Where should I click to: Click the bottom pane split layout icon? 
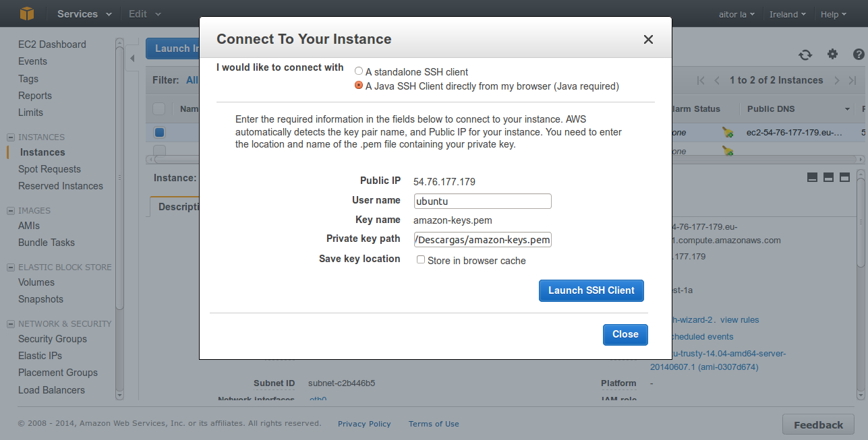coord(812,177)
